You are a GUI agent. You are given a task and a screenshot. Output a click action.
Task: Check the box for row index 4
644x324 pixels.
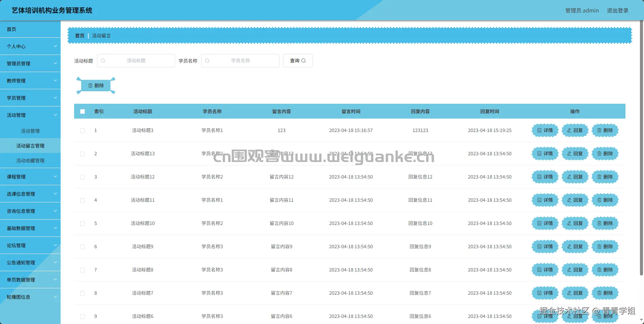83,200
